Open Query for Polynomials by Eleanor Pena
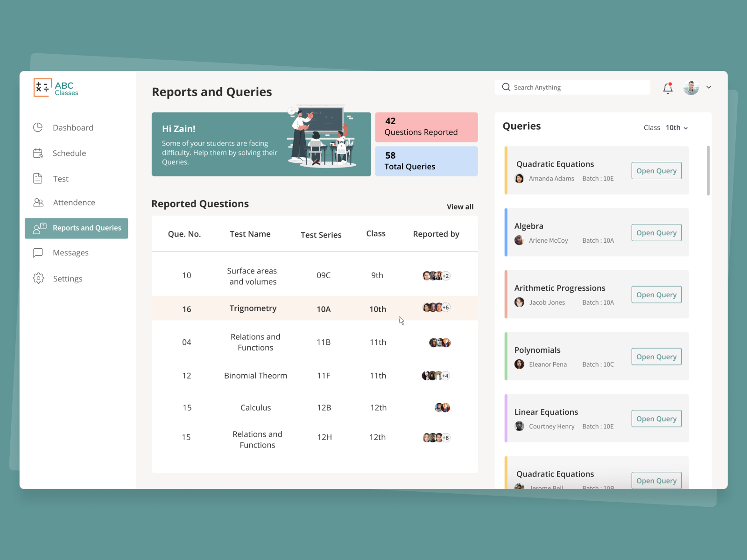This screenshot has height=560, width=747. pyautogui.click(x=656, y=357)
